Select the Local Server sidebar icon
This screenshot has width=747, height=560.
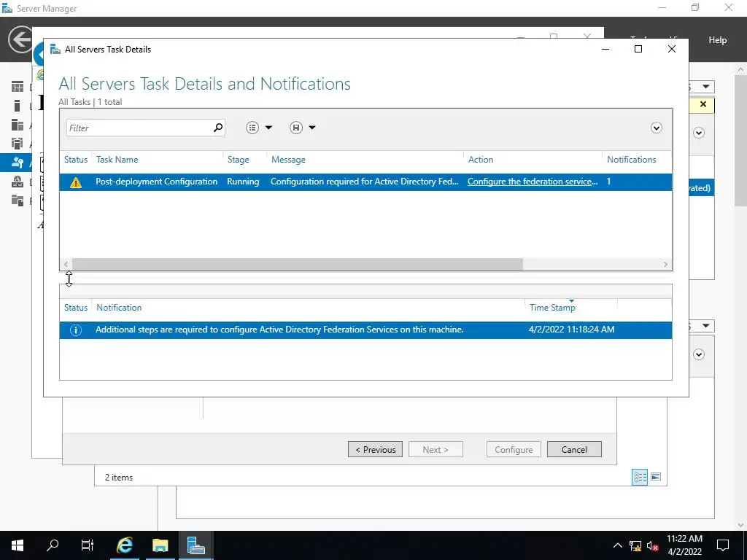(x=18, y=106)
